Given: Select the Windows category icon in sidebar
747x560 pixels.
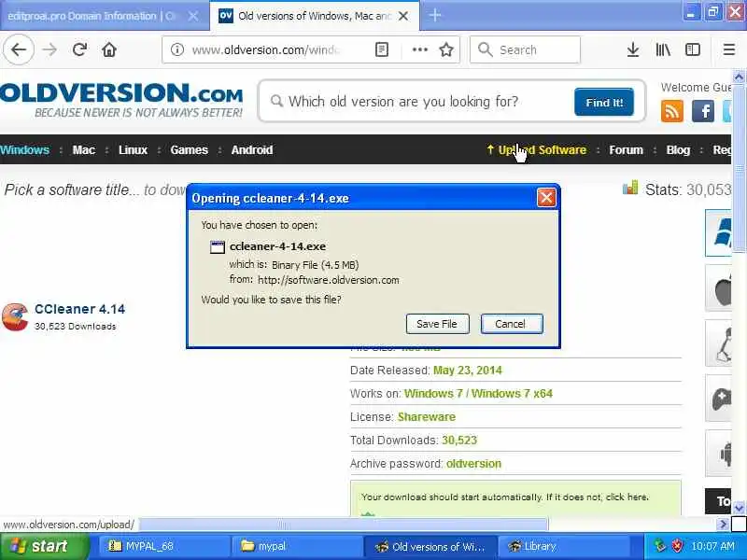Looking at the screenshot, I should pos(718,232).
